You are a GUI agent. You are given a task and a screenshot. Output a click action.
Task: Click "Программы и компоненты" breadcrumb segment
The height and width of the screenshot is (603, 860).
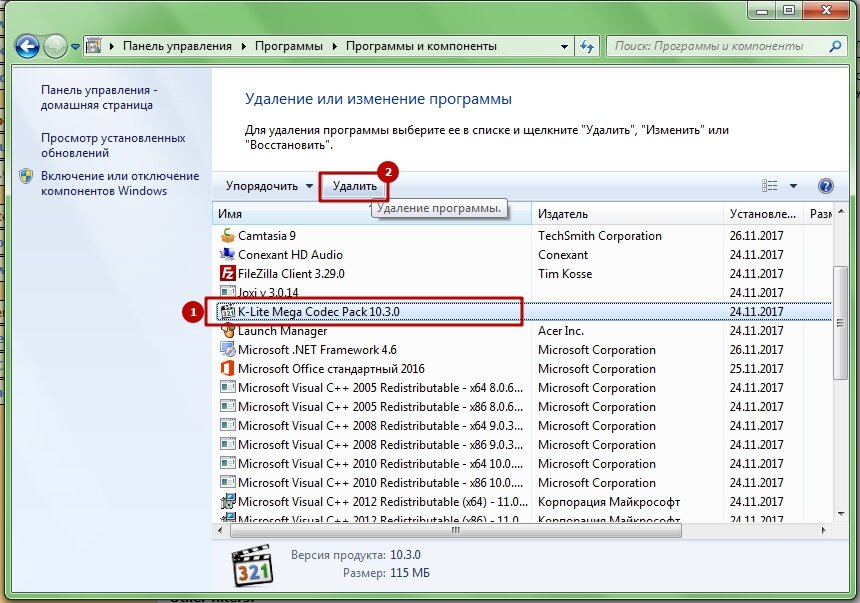coord(421,46)
